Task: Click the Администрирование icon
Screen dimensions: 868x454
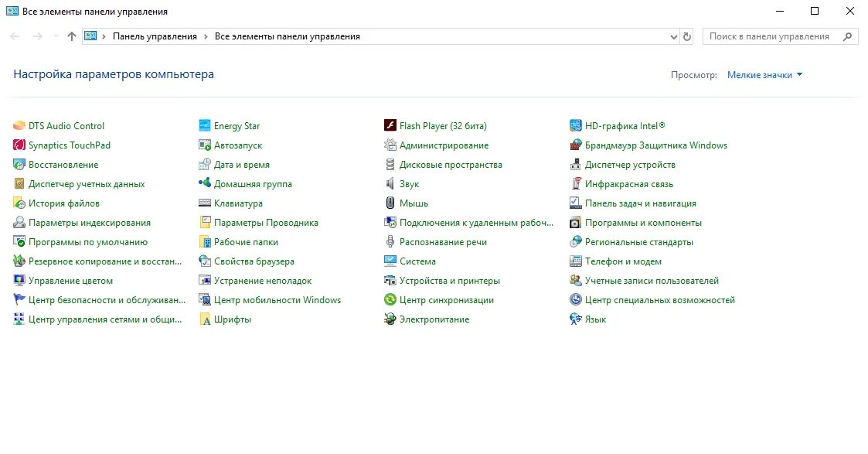Action: click(x=390, y=145)
